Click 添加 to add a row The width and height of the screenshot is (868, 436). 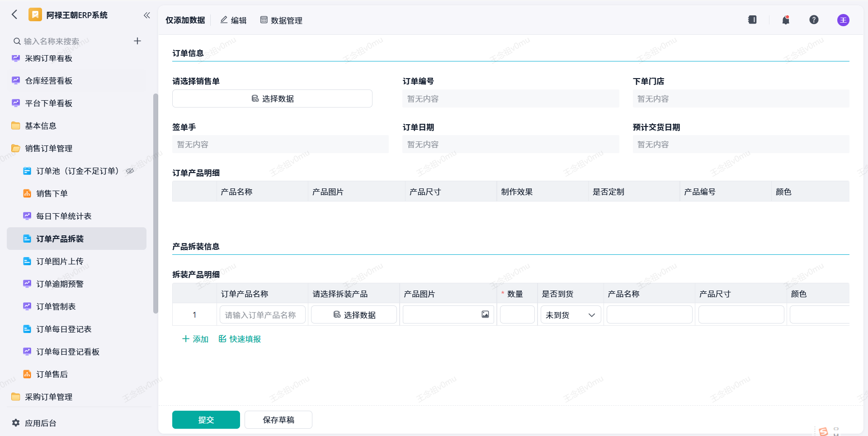tap(195, 339)
